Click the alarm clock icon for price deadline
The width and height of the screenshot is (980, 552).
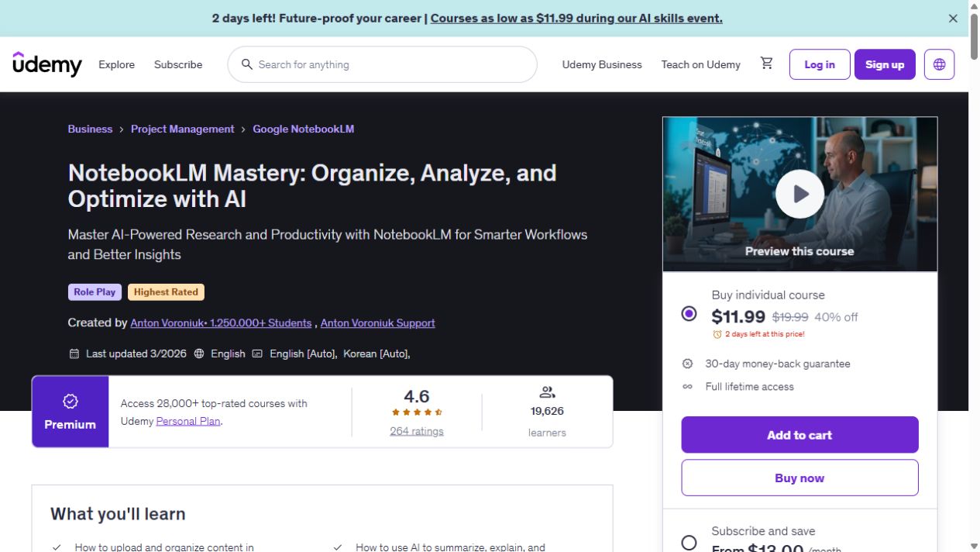pos(717,334)
